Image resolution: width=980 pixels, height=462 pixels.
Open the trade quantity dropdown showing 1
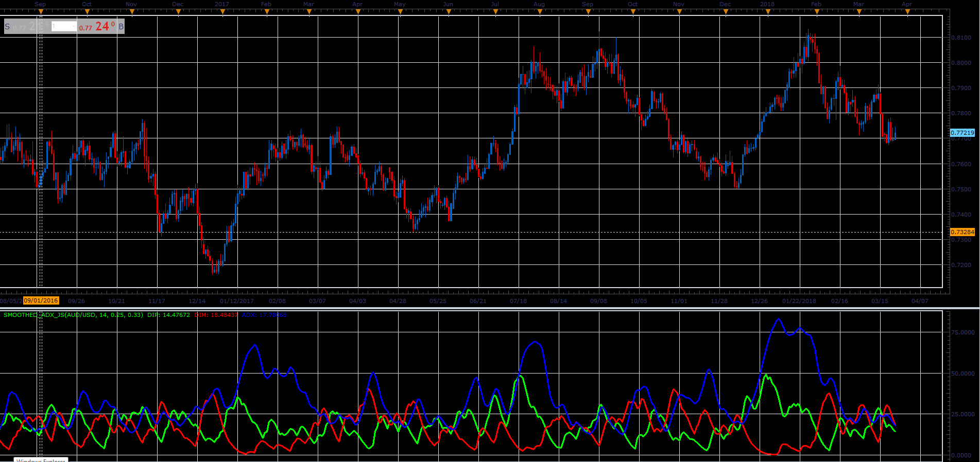coord(64,26)
